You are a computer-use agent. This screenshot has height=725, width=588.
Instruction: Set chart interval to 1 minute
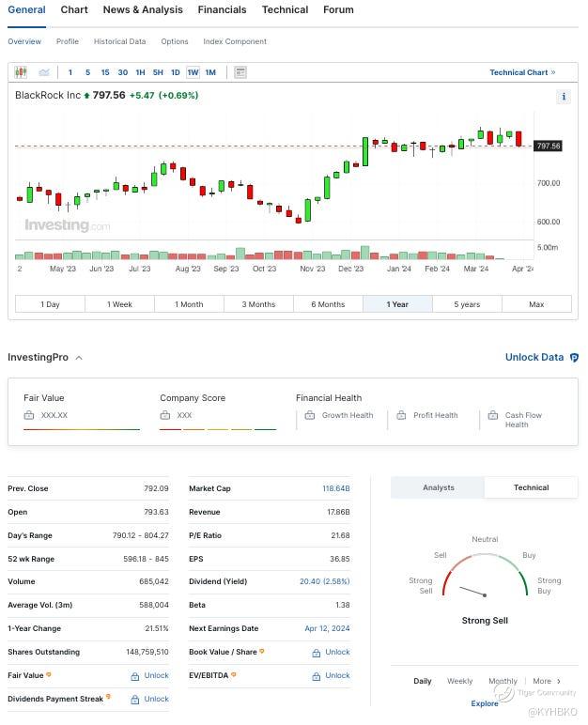click(70, 72)
